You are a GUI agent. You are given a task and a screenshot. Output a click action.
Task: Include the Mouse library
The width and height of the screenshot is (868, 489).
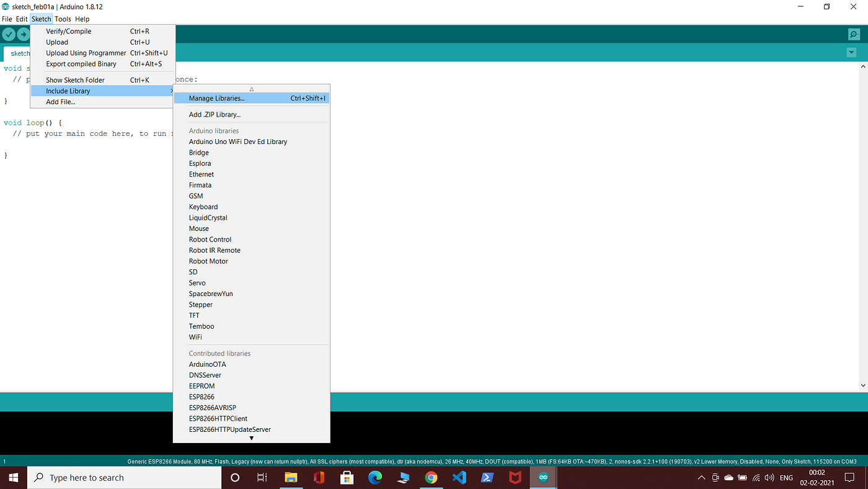pyautogui.click(x=251, y=228)
